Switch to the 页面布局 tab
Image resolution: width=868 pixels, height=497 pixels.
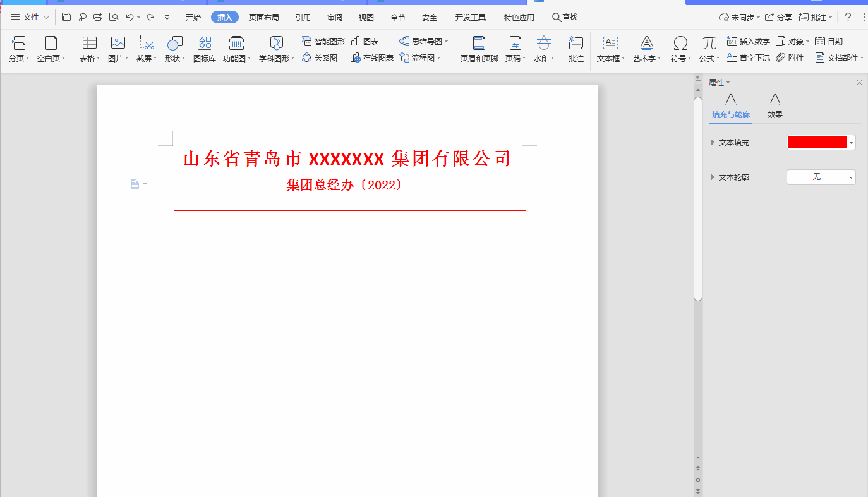264,17
